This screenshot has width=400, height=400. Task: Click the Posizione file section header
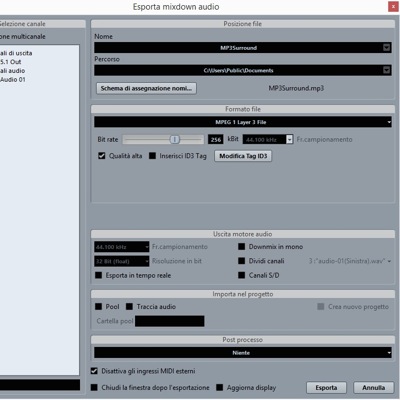click(x=243, y=24)
